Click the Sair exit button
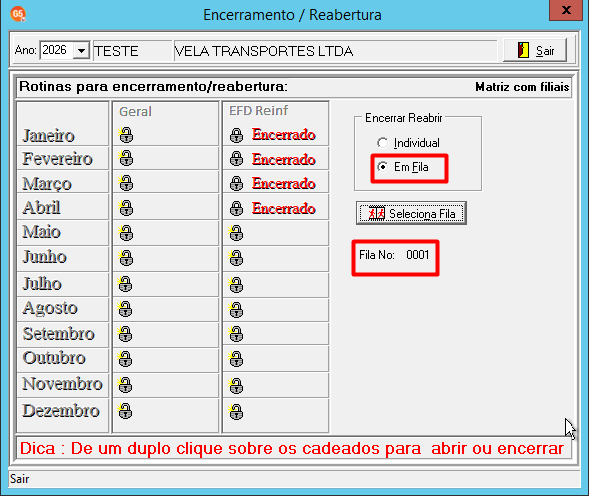The image size is (589, 496). click(x=535, y=50)
